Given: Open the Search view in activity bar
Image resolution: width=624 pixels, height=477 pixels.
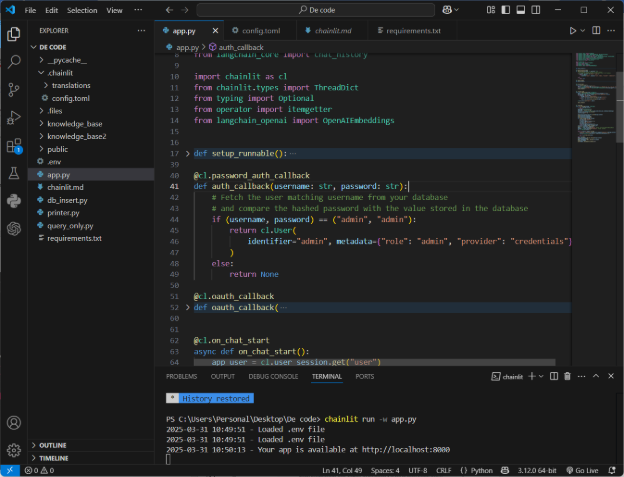Looking at the screenshot, I should tap(14, 61).
